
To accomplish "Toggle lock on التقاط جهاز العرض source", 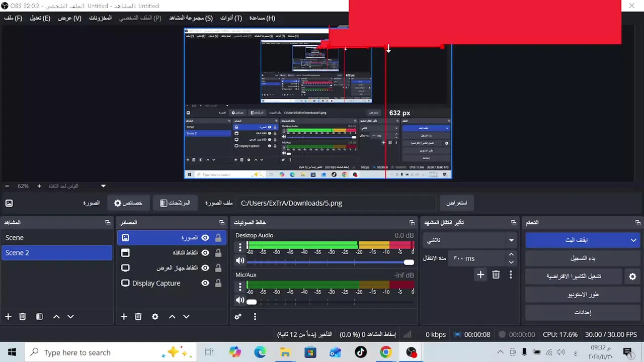I will point(218,268).
